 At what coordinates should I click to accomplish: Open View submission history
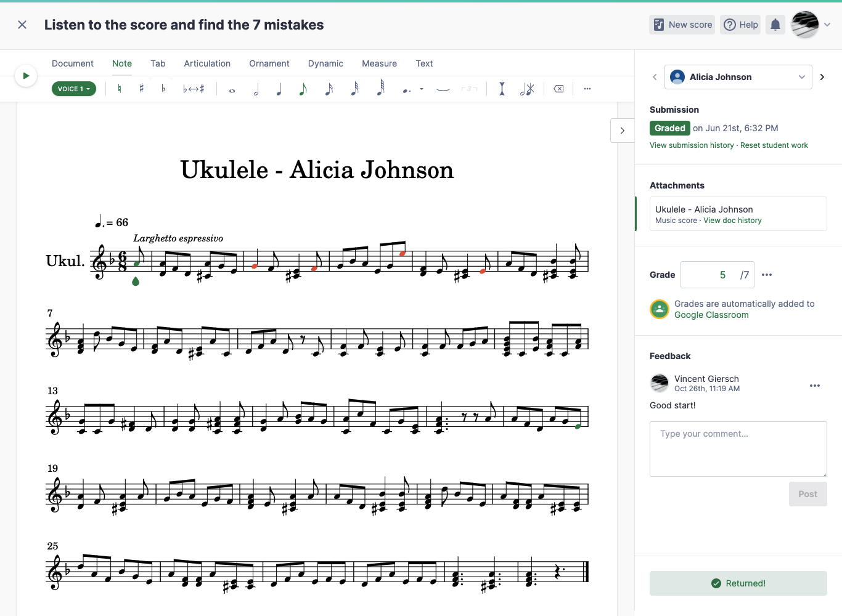coord(691,145)
